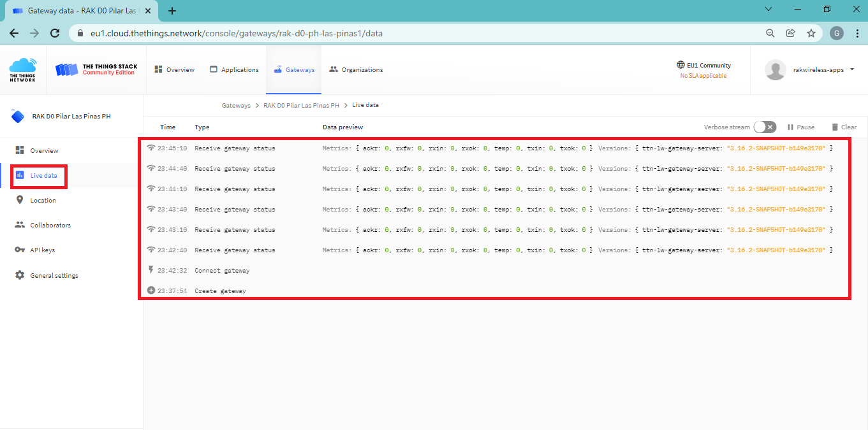Click the browser address bar URL
This screenshot has width=868, height=430.
pyautogui.click(x=236, y=33)
